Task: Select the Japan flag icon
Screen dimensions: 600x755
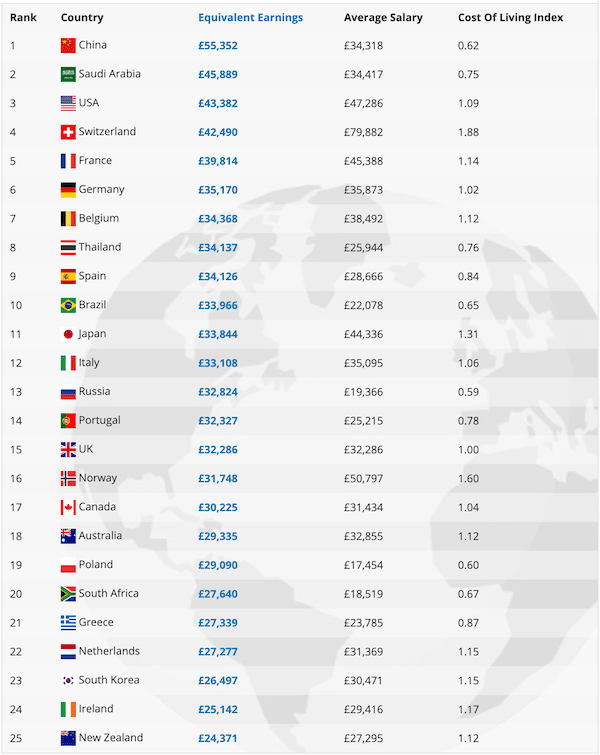Action: coord(68,334)
